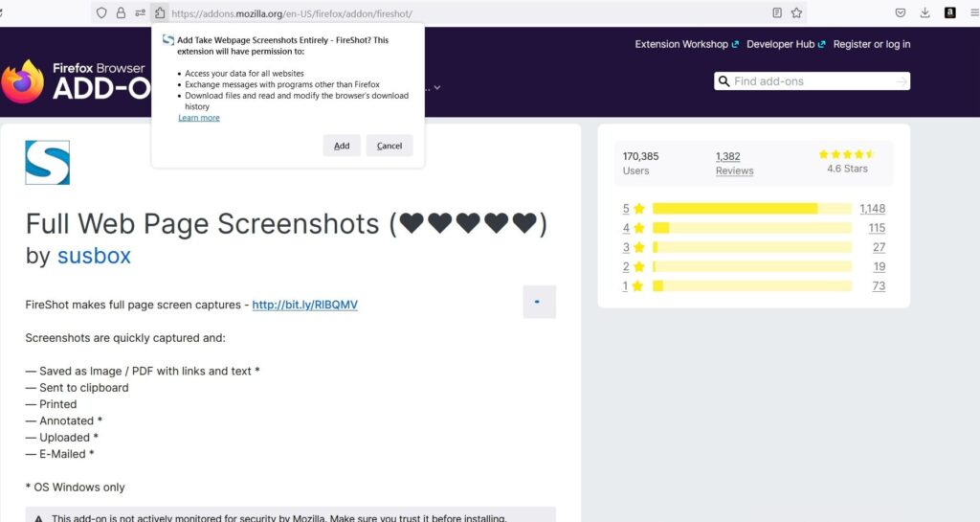Click Add in the permission popup
This screenshot has height=522, width=980.
[342, 146]
